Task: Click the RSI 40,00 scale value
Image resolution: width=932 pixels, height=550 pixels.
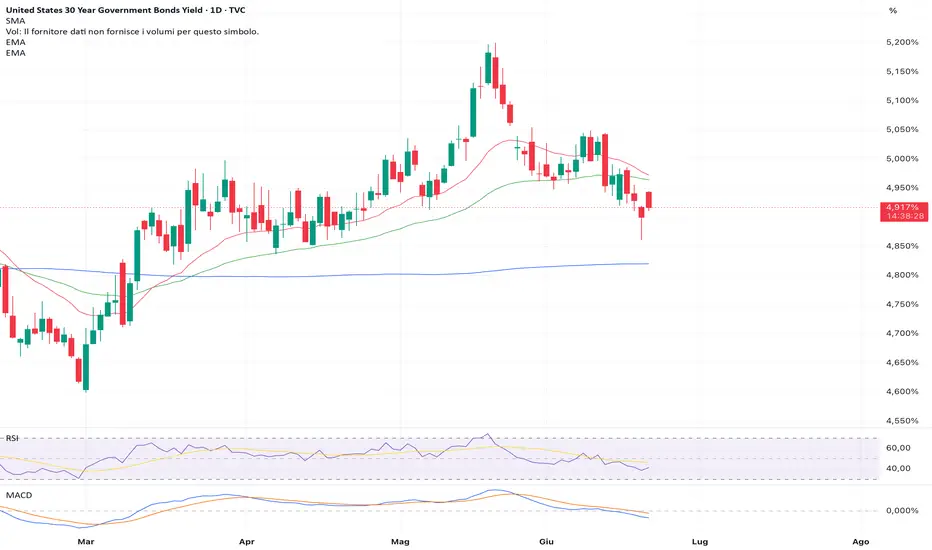Action: [x=898, y=469]
